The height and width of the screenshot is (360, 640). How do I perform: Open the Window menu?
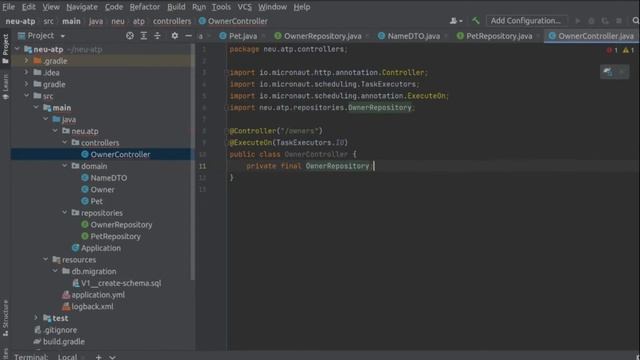[x=272, y=7]
